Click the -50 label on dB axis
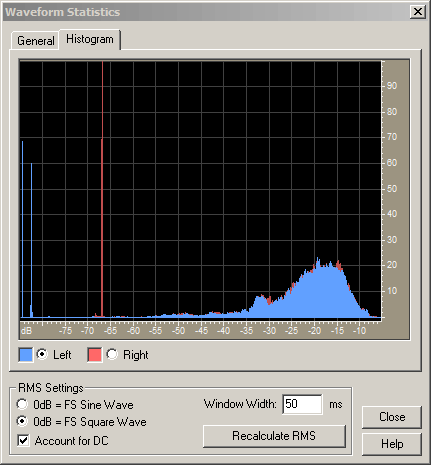The height and width of the screenshot is (465, 431). pyautogui.click(x=178, y=331)
